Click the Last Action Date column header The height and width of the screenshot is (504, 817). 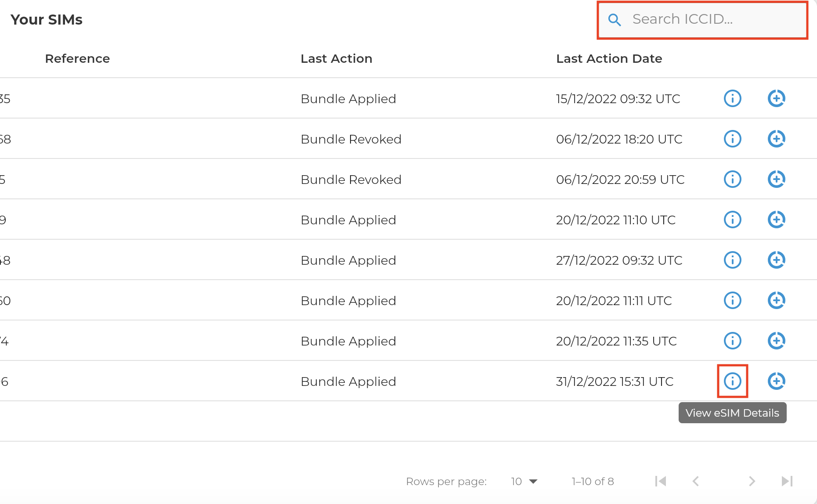(x=609, y=59)
